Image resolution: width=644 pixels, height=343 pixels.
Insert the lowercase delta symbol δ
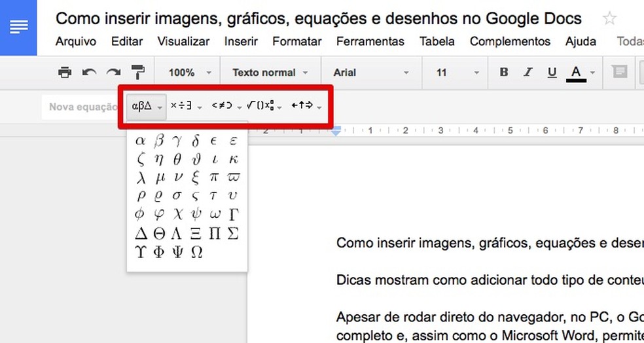click(x=196, y=141)
